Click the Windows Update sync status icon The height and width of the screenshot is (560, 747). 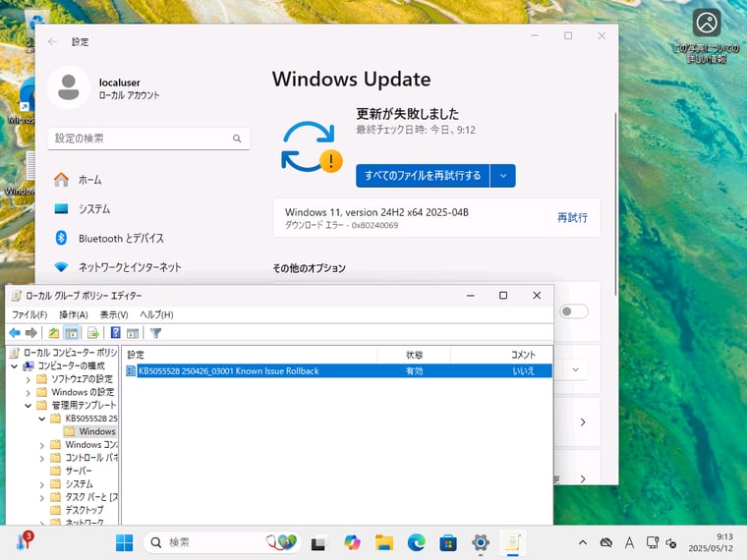[x=312, y=146]
